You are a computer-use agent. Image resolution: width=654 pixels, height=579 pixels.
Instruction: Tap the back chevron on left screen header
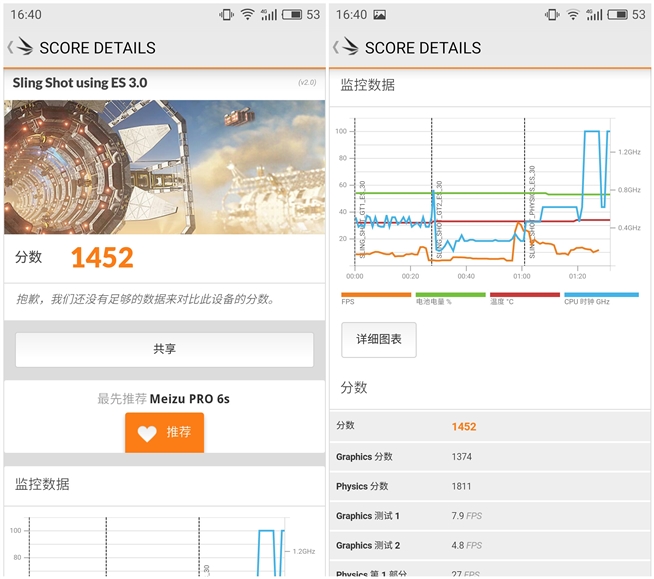pos(10,47)
